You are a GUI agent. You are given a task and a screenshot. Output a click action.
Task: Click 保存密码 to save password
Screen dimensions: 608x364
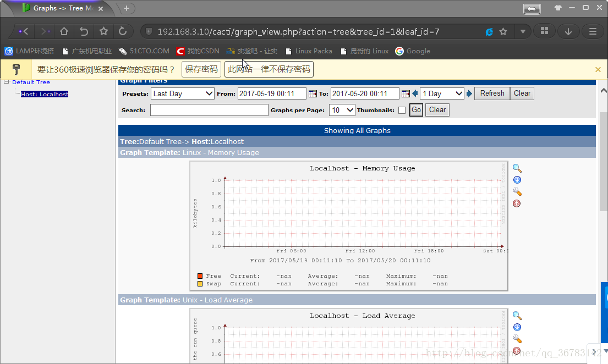tap(201, 69)
